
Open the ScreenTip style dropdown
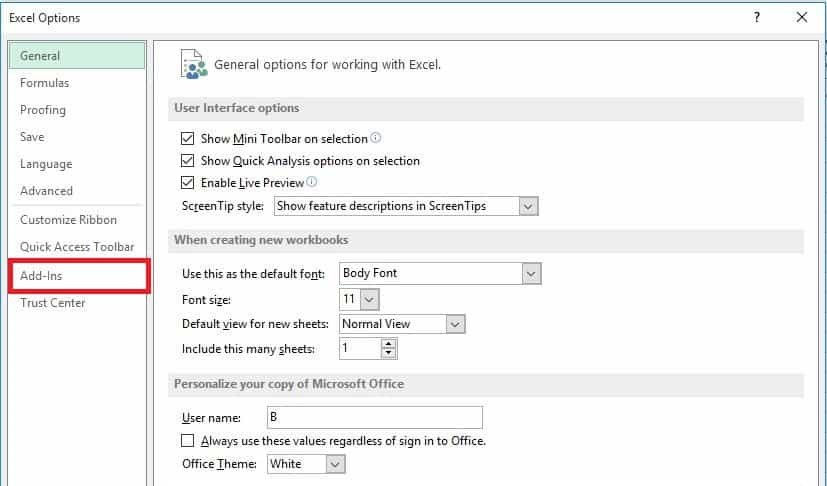529,206
